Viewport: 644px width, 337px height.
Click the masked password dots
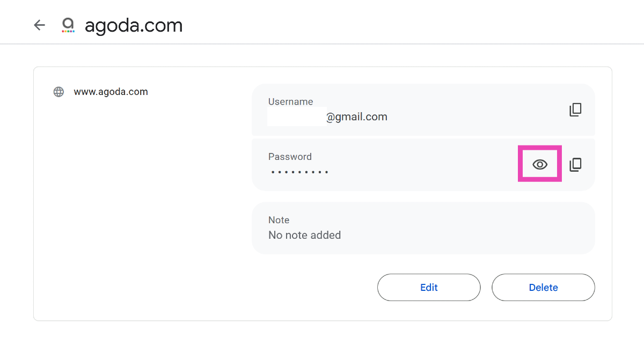pyautogui.click(x=299, y=172)
